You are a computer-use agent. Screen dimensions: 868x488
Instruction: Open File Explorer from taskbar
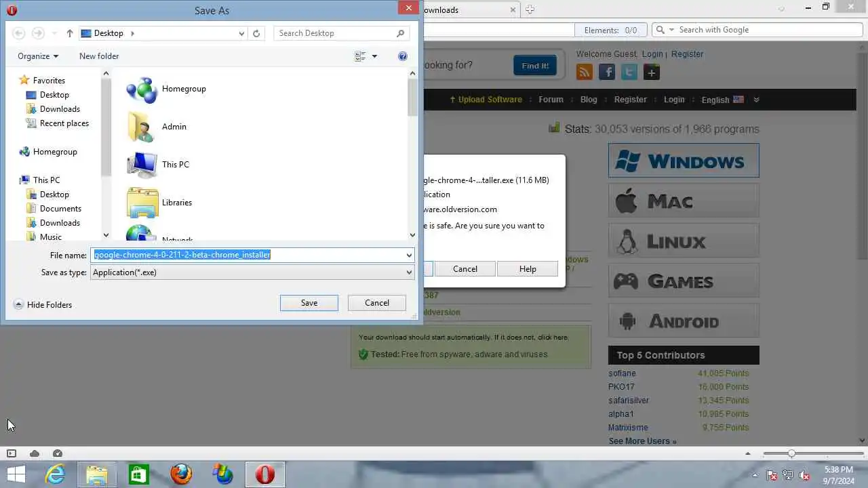[x=96, y=474]
